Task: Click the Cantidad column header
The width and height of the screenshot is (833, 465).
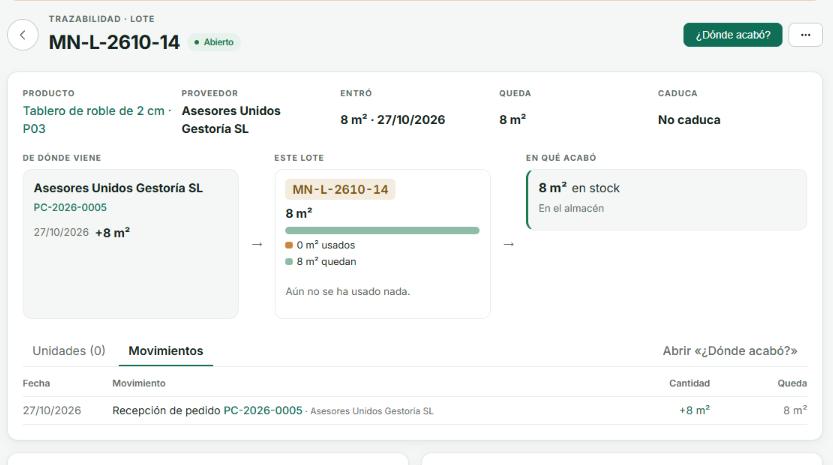Action: click(690, 383)
